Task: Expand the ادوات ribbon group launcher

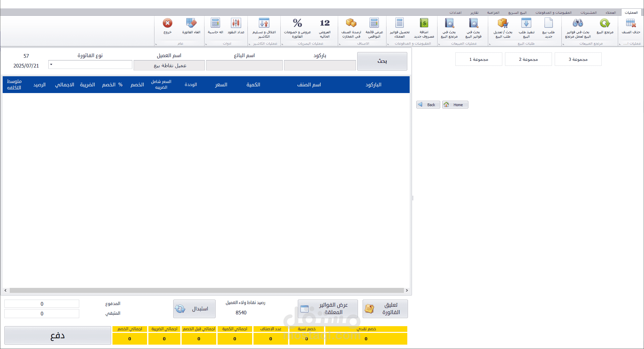Action: coord(206,44)
